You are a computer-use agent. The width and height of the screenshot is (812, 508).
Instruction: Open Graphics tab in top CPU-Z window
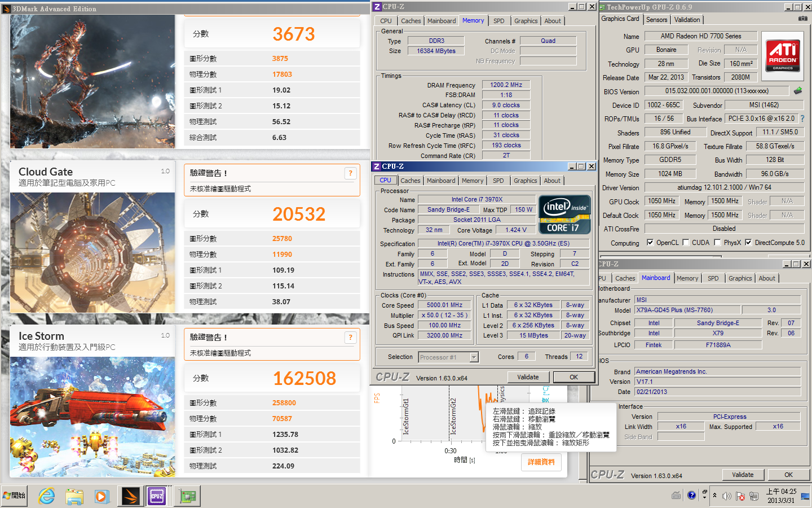click(526, 21)
